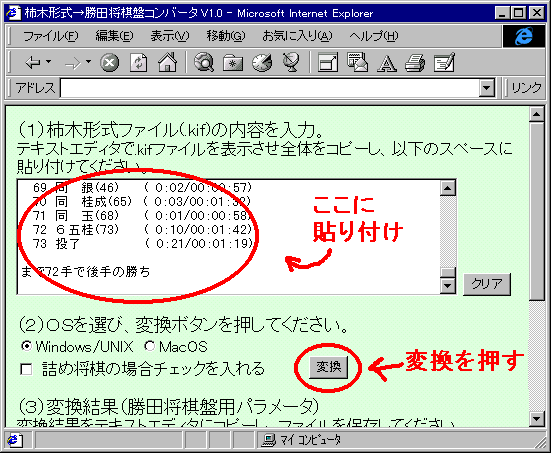The height and width of the screenshot is (453, 551).
Task: Select the MacOS radio button
Action: click(150, 346)
